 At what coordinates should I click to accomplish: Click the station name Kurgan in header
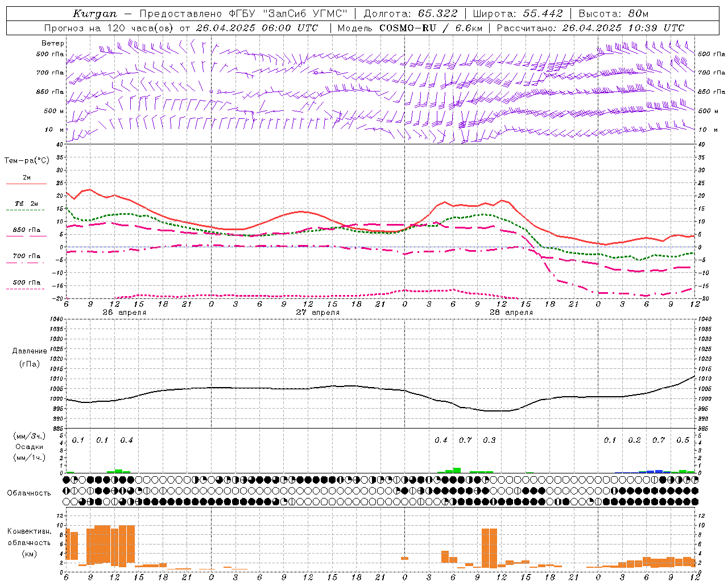(x=95, y=14)
